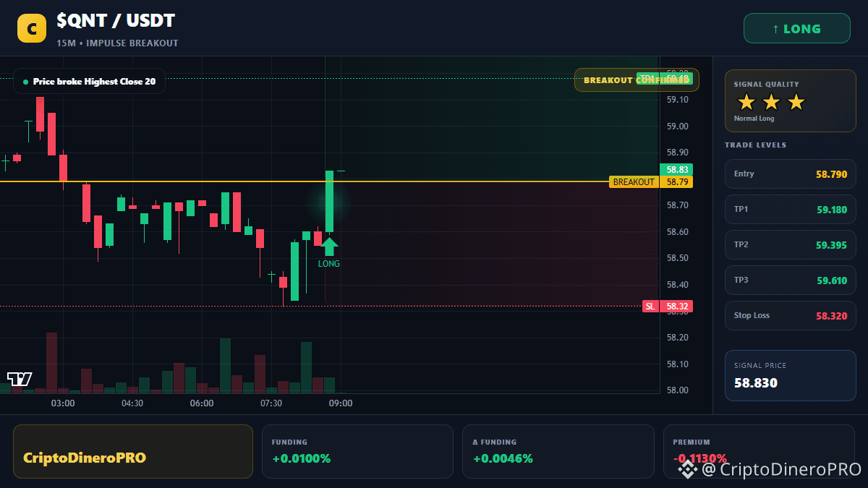Select the TP3 59.610 level row
The image size is (868, 488).
pos(790,281)
